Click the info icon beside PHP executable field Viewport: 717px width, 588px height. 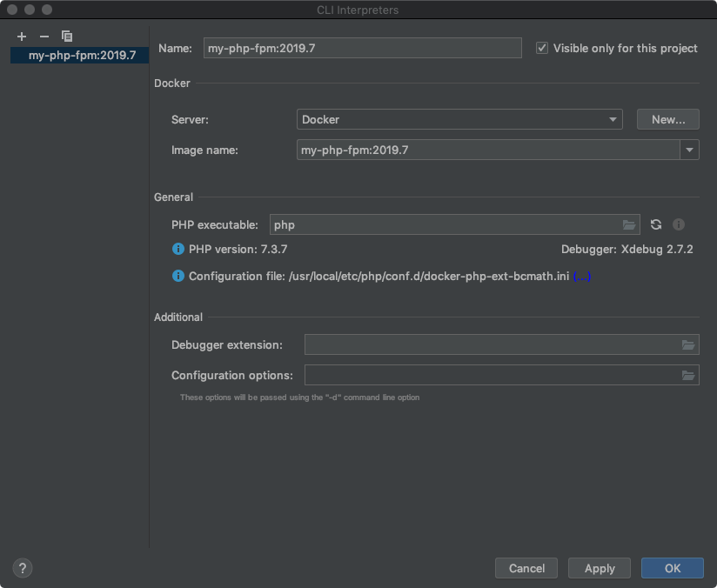(x=679, y=224)
